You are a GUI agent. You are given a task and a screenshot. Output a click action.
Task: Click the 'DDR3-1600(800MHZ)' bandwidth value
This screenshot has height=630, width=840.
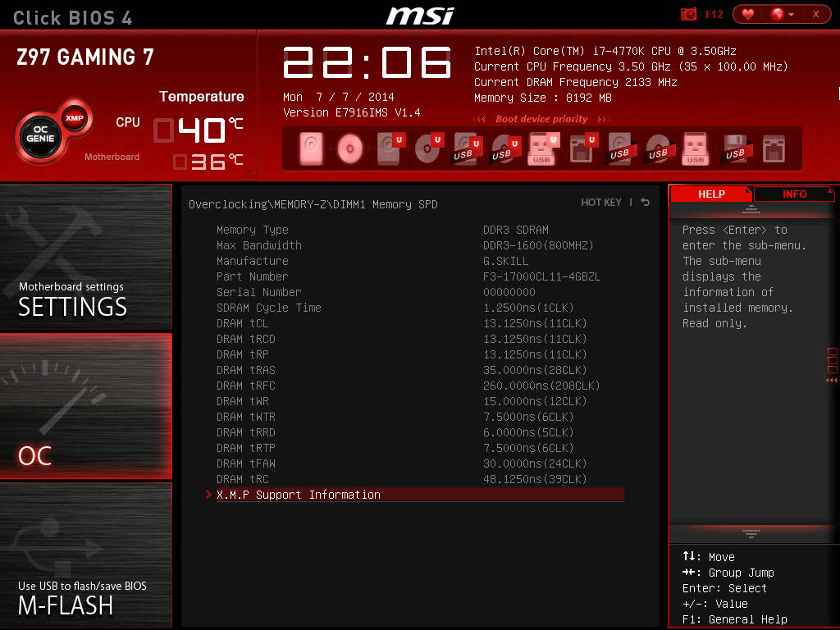click(538, 245)
